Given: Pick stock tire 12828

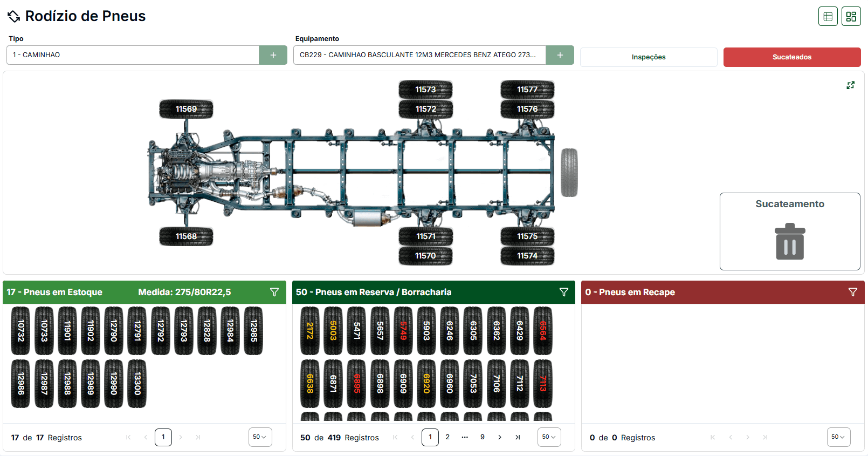Looking at the screenshot, I should click(x=207, y=331).
